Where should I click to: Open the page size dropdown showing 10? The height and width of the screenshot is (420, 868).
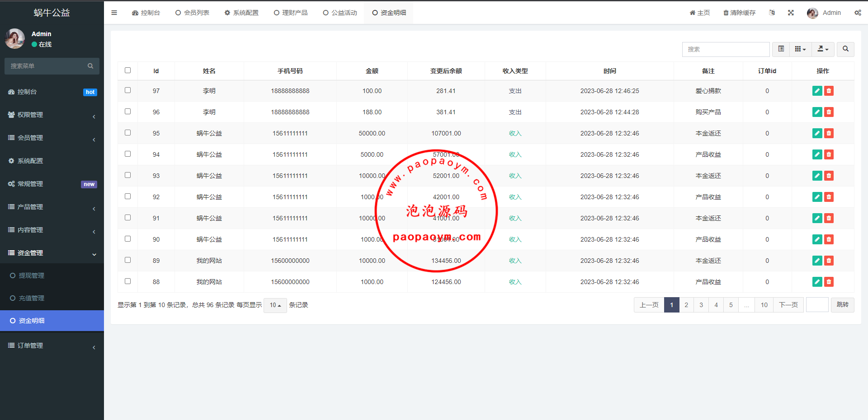tap(275, 305)
